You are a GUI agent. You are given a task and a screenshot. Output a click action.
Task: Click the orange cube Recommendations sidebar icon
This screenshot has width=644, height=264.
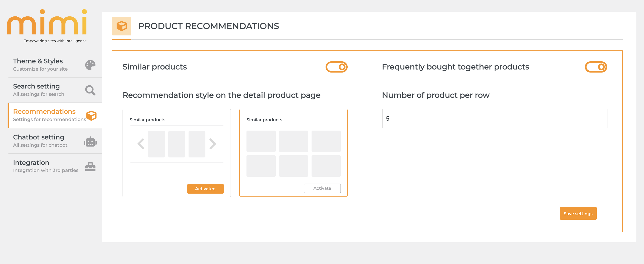click(x=91, y=115)
